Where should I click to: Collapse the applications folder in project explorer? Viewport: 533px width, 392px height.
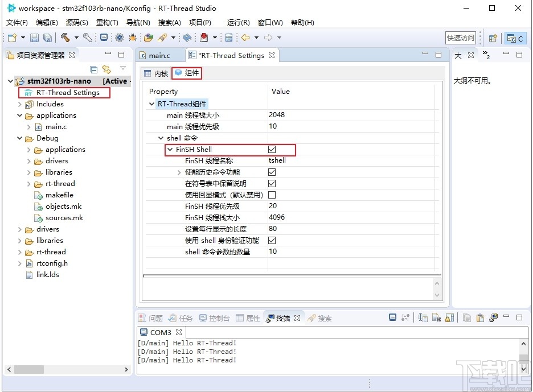pyautogui.click(x=20, y=115)
